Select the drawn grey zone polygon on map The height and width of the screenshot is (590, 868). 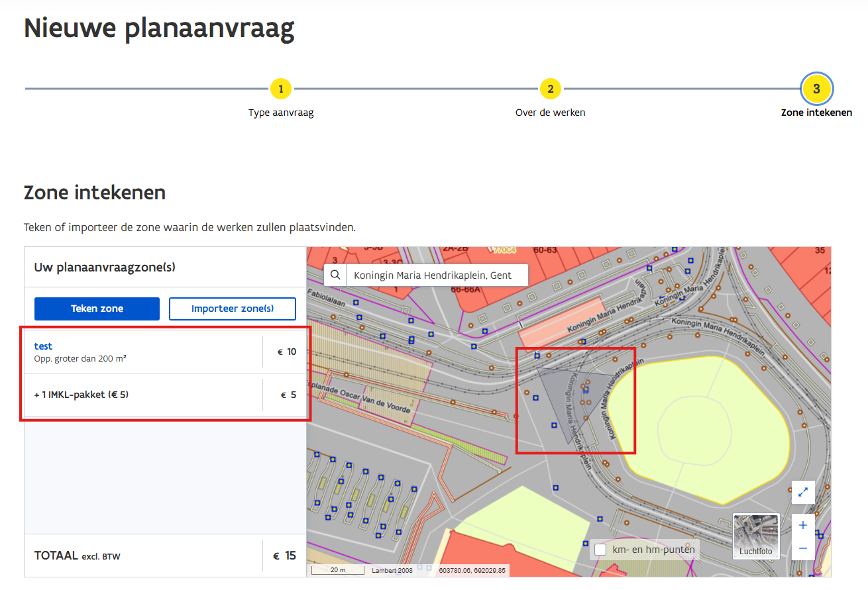click(x=563, y=404)
